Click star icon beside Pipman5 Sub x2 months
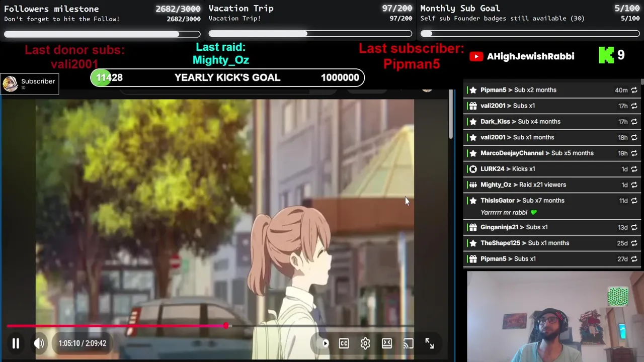This screenshot has height=362, width=644. (x=473, y=90)
